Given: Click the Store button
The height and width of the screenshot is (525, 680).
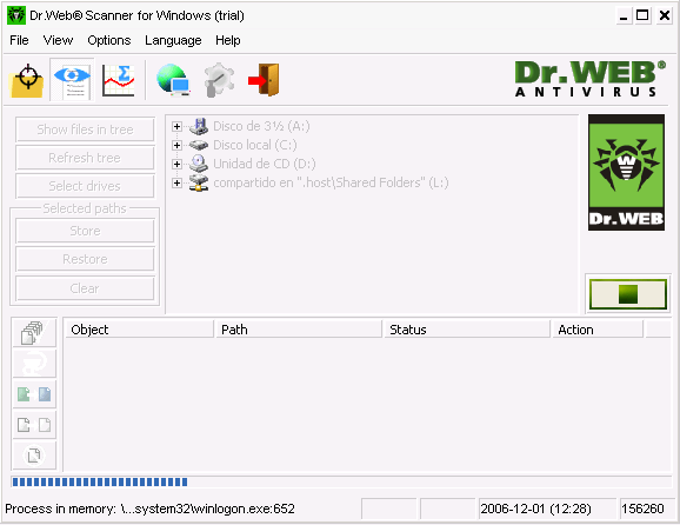Looking at the screenshot, I should 85,231.
